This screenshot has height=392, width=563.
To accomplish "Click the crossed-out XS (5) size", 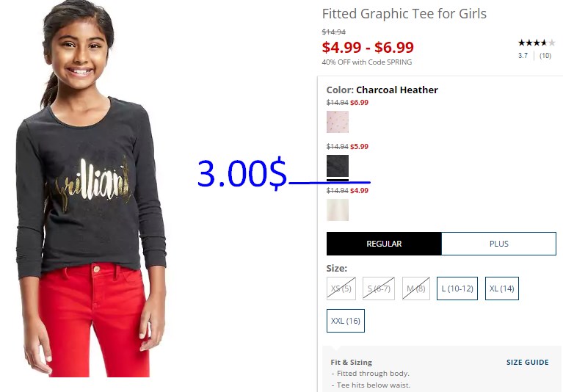I will [341, 288].
